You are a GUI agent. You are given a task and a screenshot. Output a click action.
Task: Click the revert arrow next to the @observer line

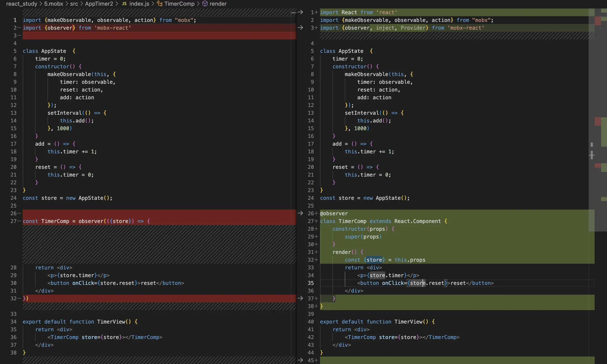point(300,213)
